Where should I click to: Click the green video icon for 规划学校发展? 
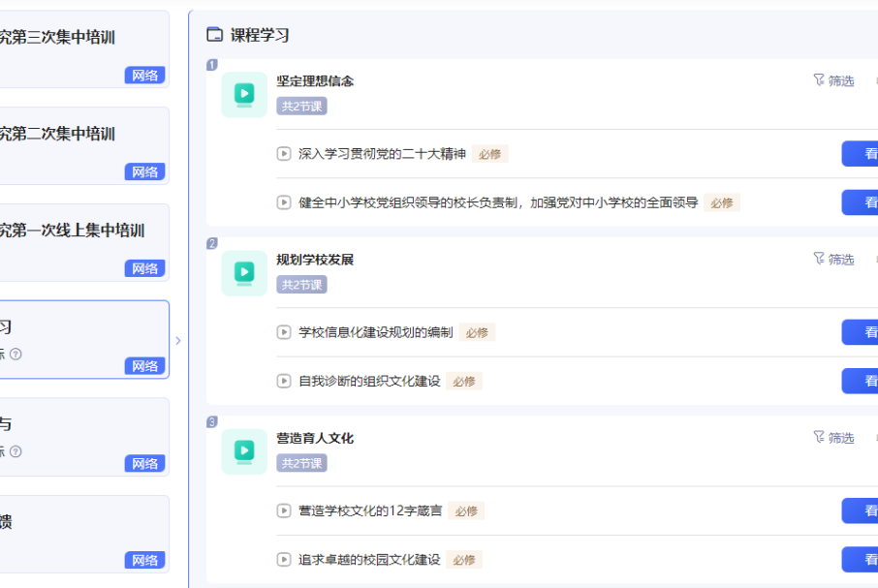click(243, 274)
